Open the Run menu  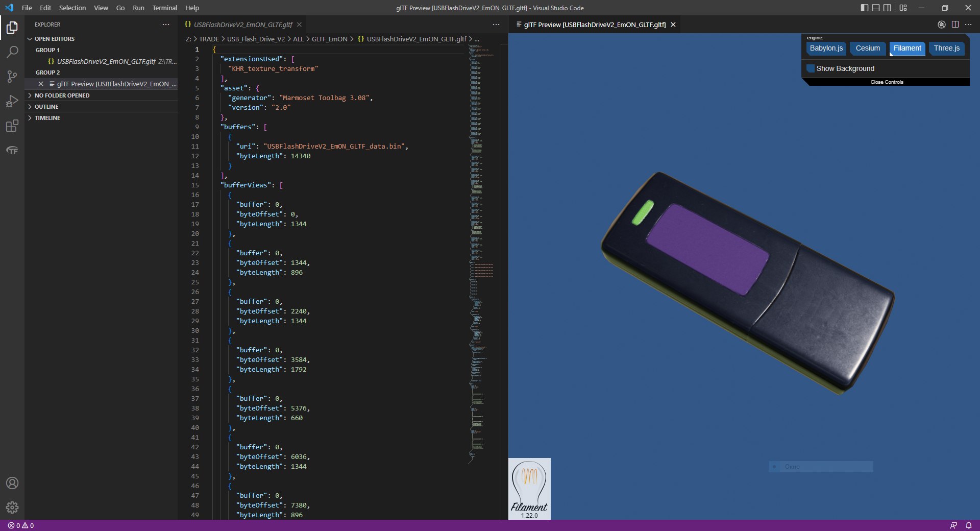tap(138, 8)
